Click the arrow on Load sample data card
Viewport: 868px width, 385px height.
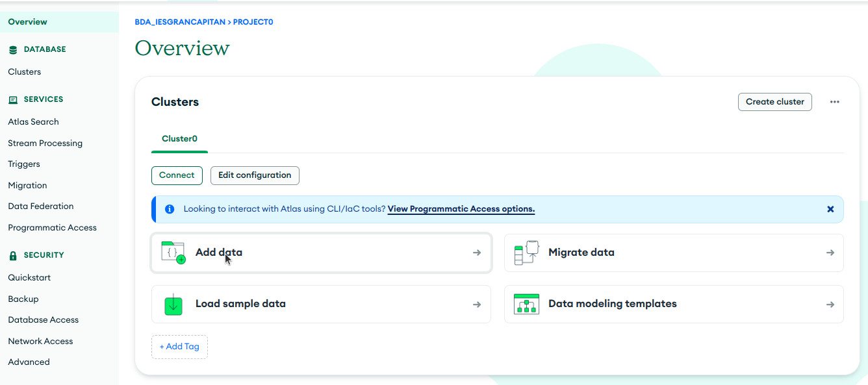point(477,304)
